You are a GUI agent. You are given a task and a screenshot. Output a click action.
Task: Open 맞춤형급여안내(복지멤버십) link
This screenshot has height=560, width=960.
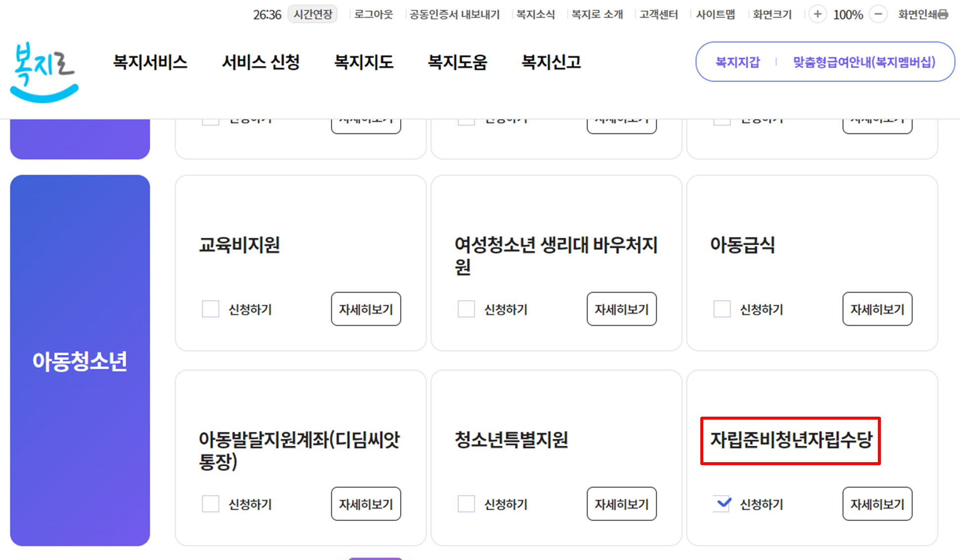(864, 62)
